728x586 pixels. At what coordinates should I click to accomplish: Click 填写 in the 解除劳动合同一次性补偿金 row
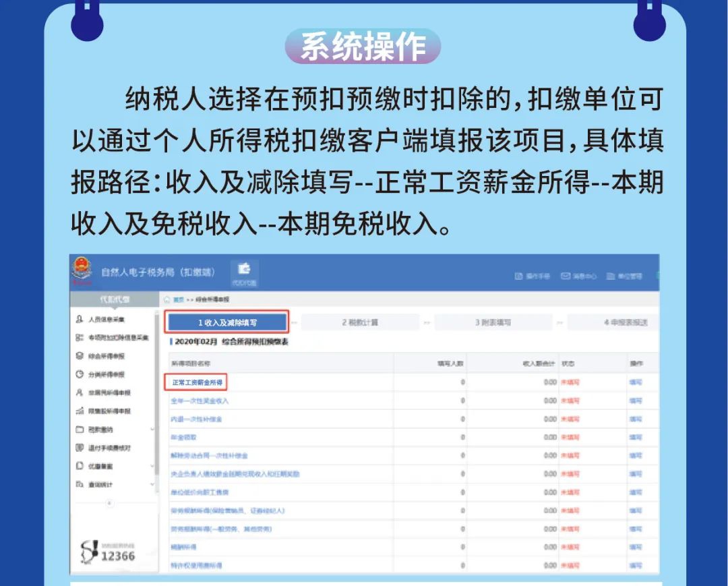636,456
